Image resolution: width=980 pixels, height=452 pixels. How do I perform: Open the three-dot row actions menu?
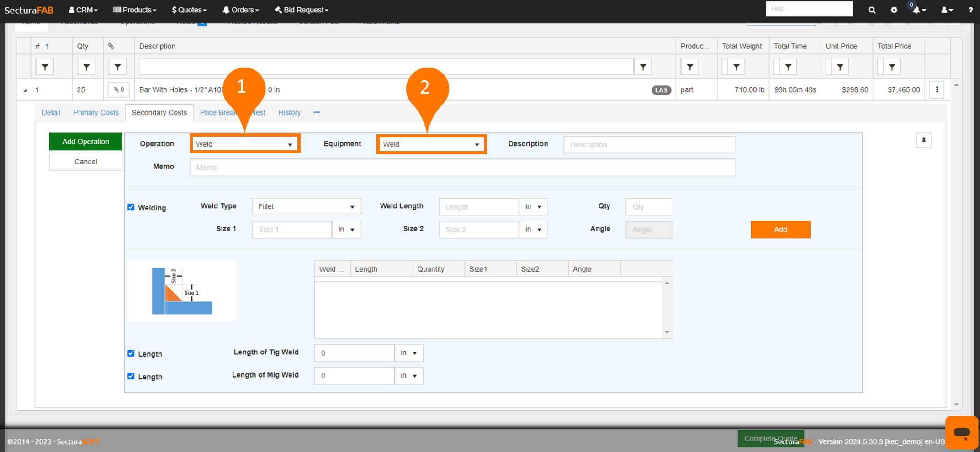coord(937,89)
